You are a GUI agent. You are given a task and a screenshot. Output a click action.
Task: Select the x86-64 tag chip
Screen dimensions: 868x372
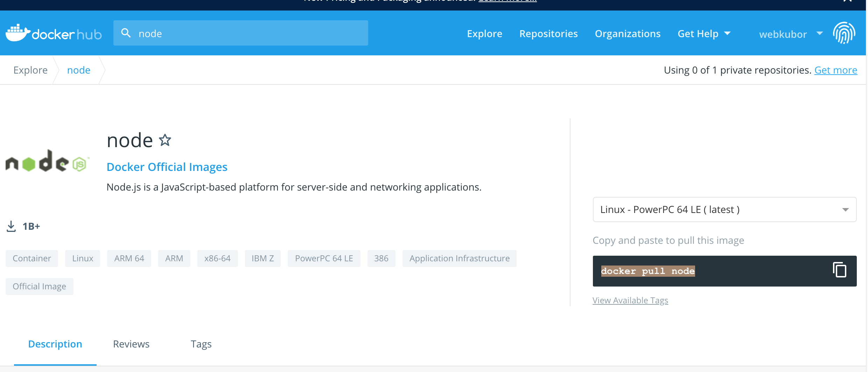pos(218,259)
